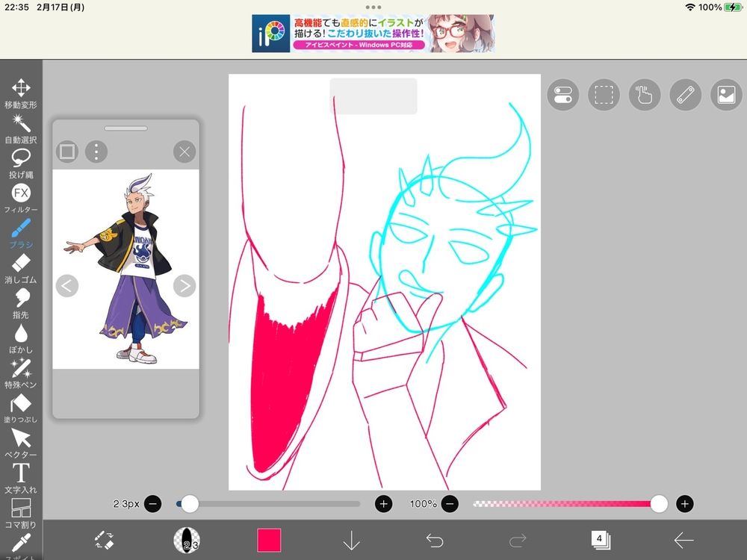Select the Lasso (投げ縄) tool

[21, 164]
